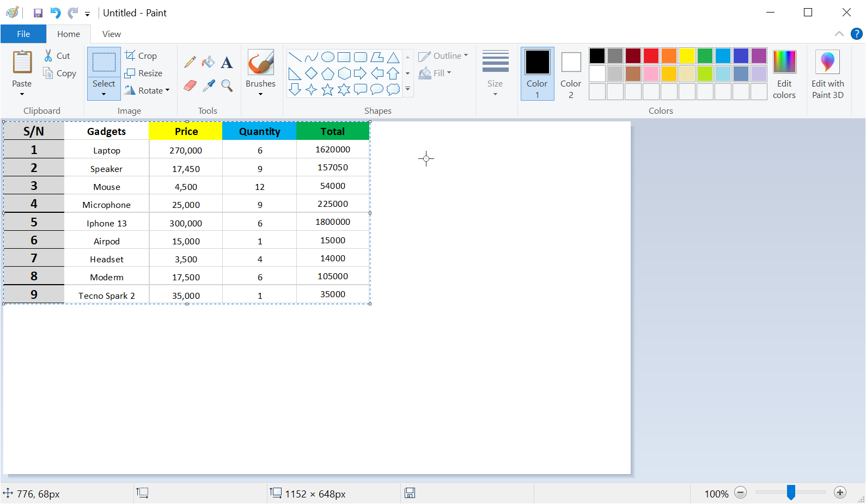Zoom in with the plus button
866x504 pixels.
click(840, 493)
